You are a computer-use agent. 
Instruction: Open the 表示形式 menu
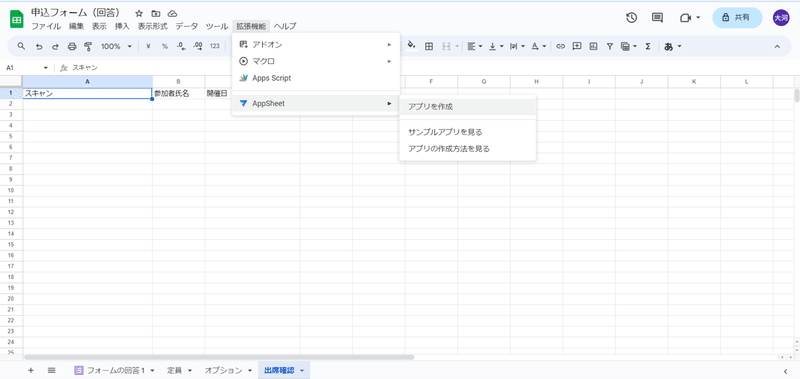(x=153, y=26)
